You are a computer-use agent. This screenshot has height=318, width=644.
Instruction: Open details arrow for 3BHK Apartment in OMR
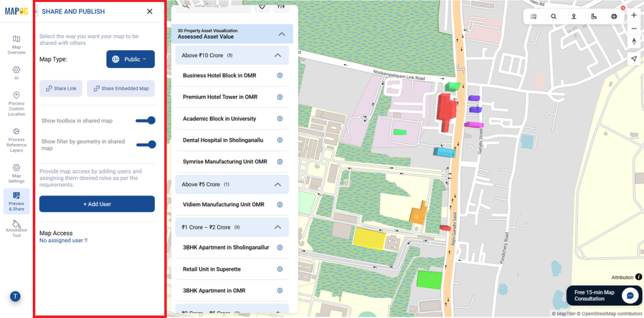click(x=280, y=290)
